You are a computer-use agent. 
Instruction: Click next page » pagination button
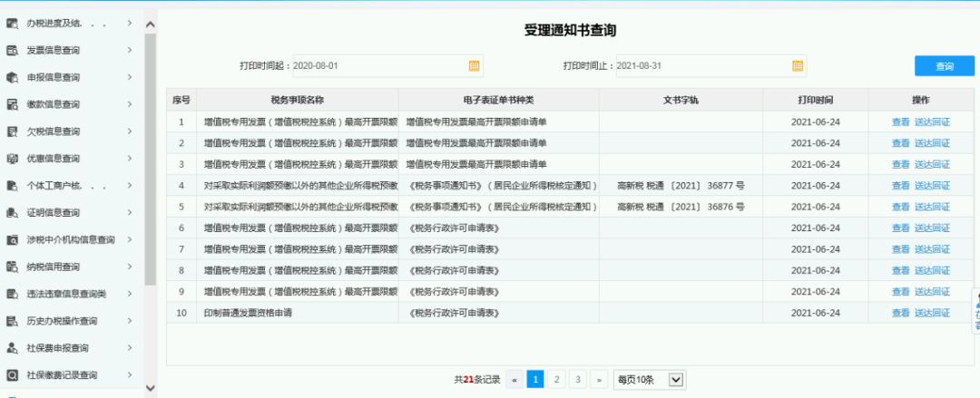tap(599, 380)
